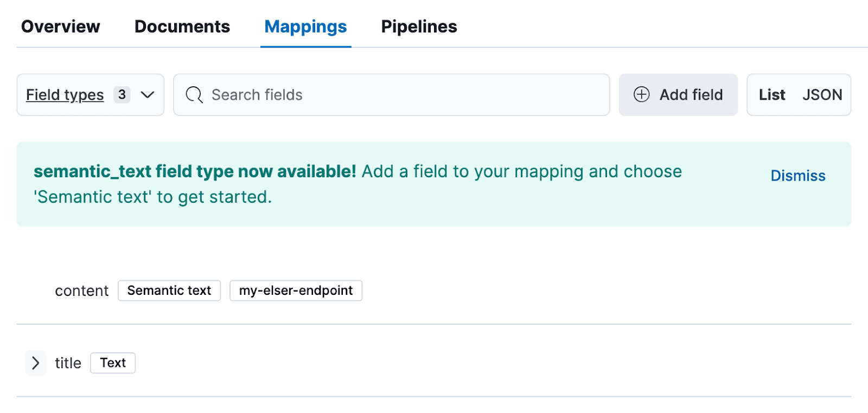This screenshot has height=413, width=868.
Task: Click the Semantic text type badge
Action: pos(169,291)
